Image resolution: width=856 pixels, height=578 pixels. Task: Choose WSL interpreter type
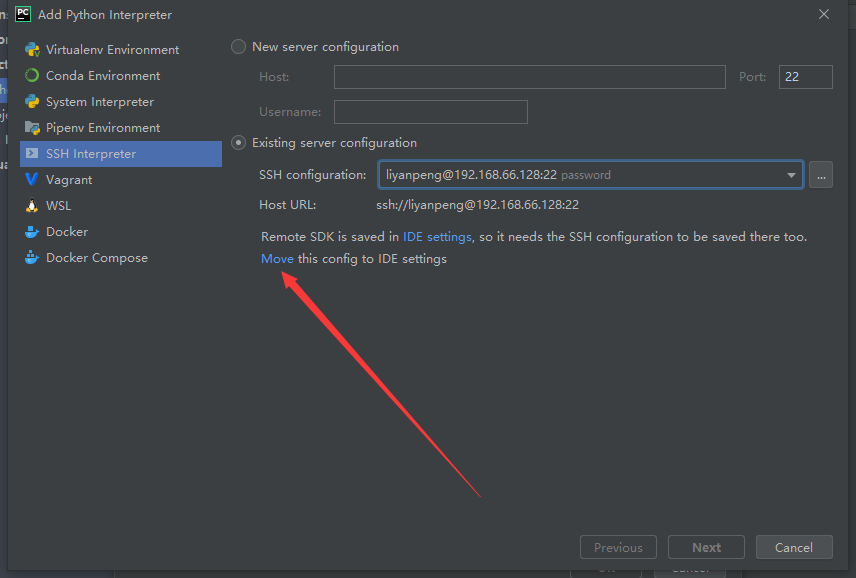(x=121, y=205)
